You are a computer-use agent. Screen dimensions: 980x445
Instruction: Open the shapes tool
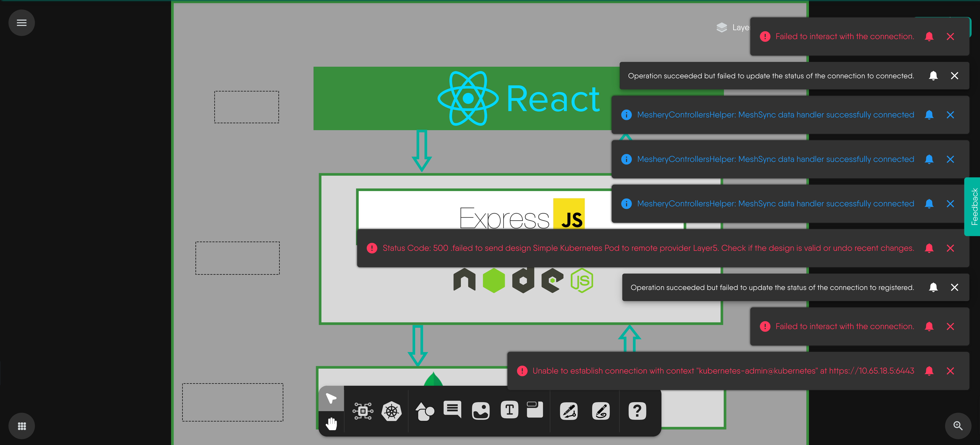[x=425, y=411]
